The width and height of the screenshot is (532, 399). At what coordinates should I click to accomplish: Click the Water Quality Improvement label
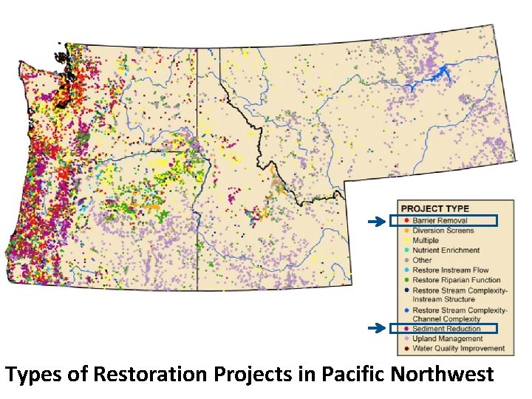[458, 349]
